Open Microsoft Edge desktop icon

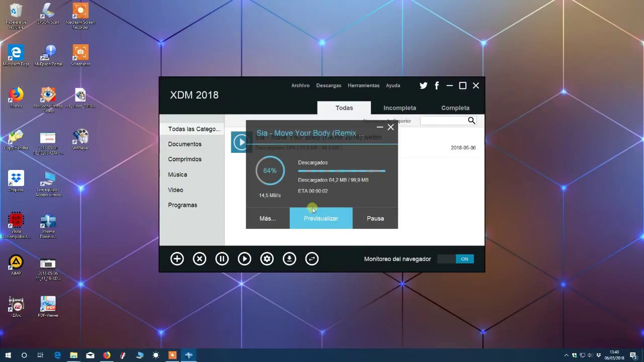(16, 56)
